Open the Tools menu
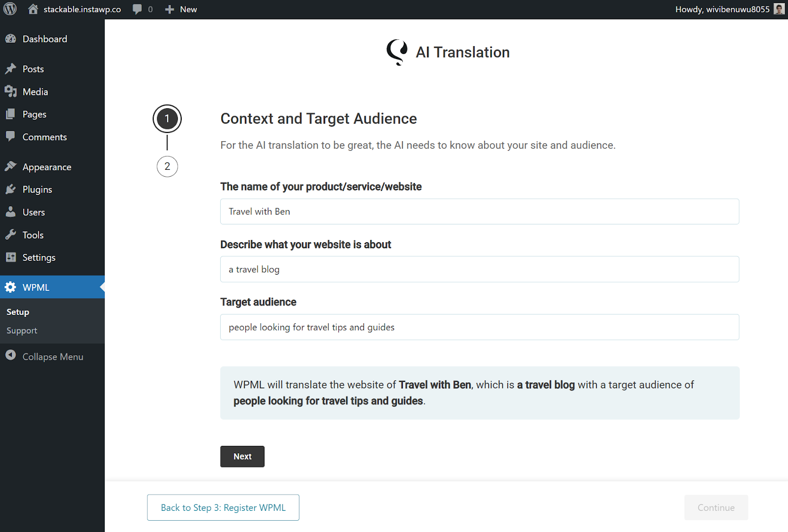This screenshot has width=788, height=532. click(52, 235)
